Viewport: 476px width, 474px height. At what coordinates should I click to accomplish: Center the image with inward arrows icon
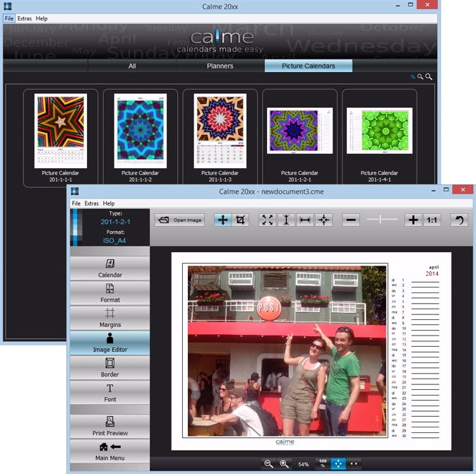[323, 220]
